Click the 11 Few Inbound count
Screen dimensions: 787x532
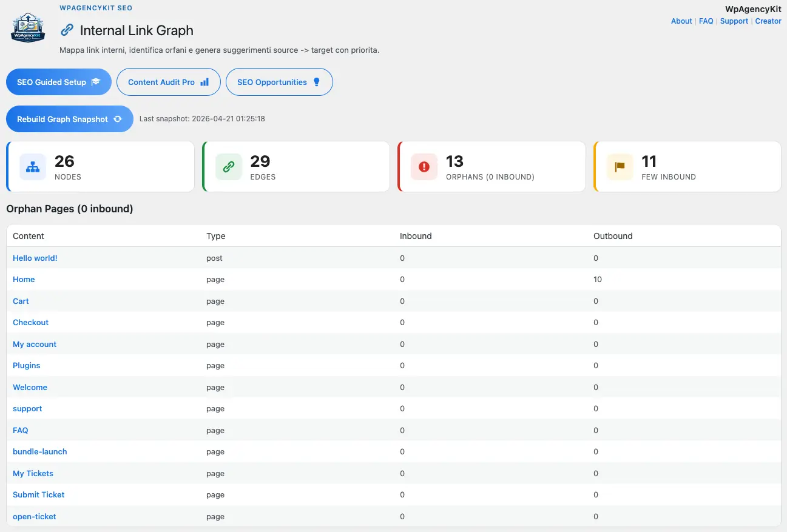tap(649, 161)
